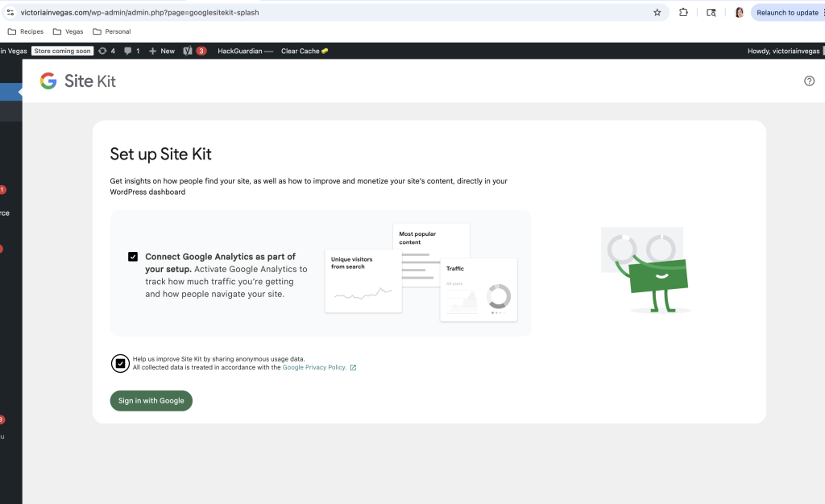The height and width of the screenshot is (504, 825).
Task: Expand the Personal bookmarks folder
Action: coord(111,31)
